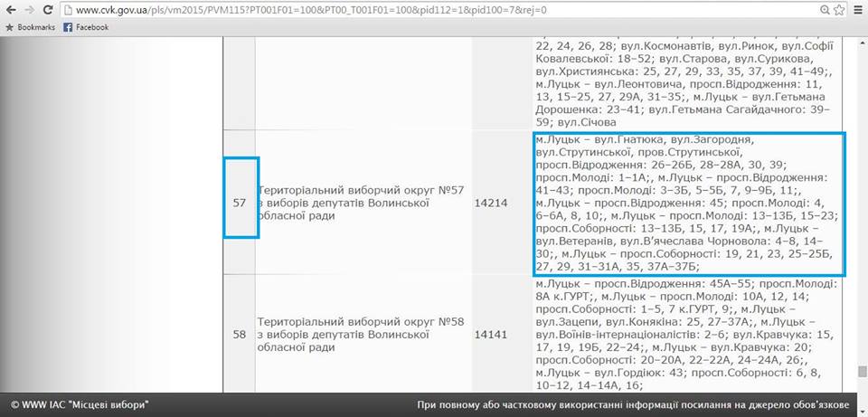Select the voter count value 14214
The width and height of the screenshot is (868, 417).
pyautogui.click(x=491, y=204)
